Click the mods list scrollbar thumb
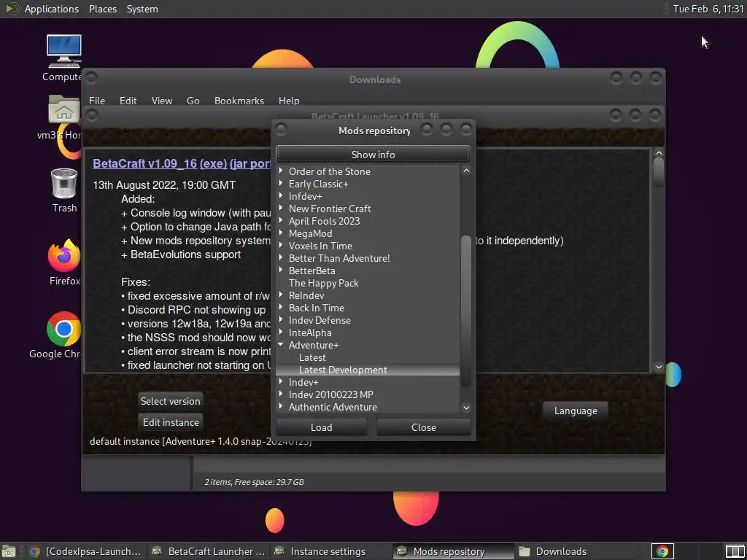747x560 pixels. (x=466, y=311)
